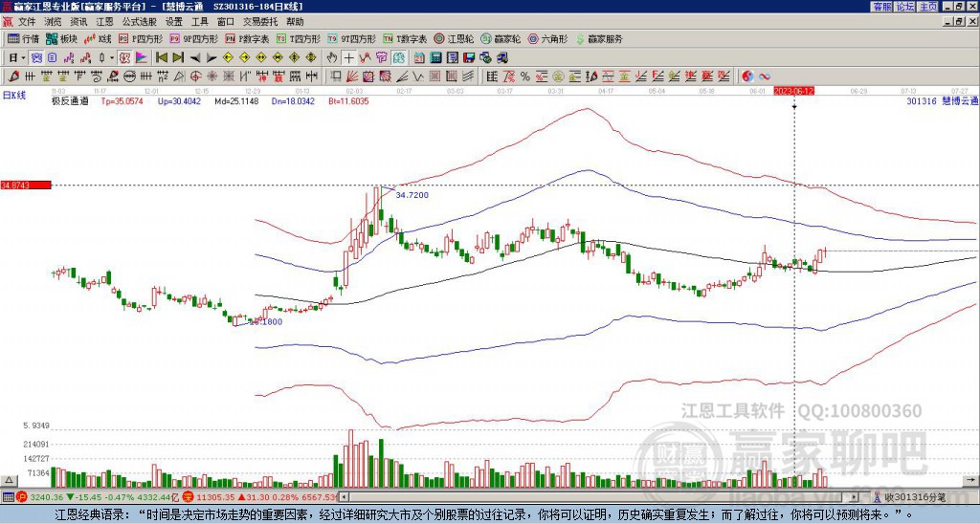Screen dimensions: 980x524
Task: Select the percent % retracement tool
Action: pyautogui.click(x=525, y=76)
